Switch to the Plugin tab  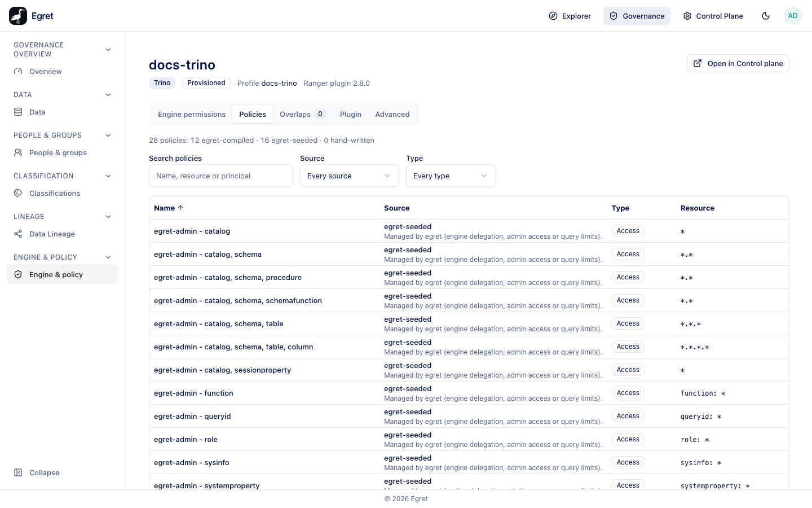click(x=351, y=114)
